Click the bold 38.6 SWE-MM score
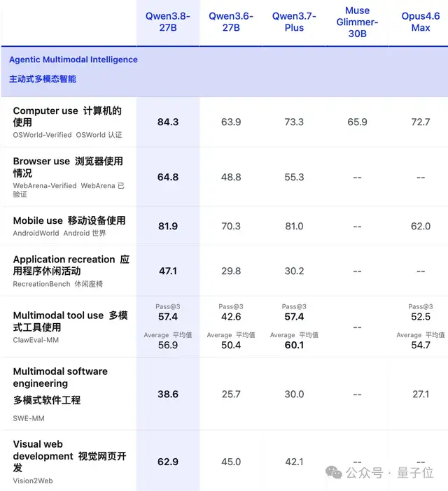The height and width of the screenshot is (491, 448). 168,394
